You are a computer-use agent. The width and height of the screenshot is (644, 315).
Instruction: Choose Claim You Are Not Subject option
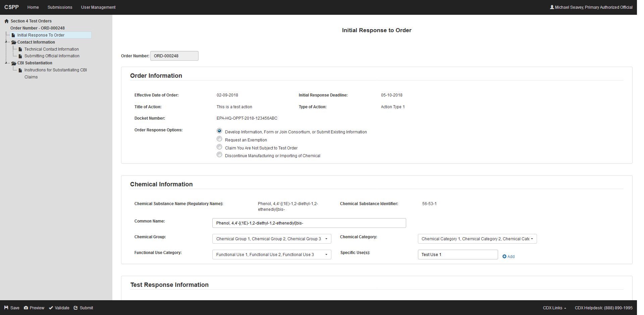click(219, 147)
